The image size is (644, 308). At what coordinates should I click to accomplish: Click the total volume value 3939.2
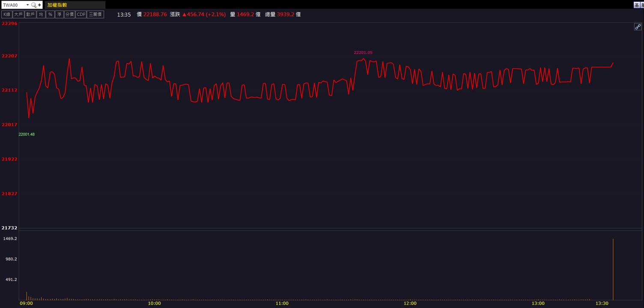pos(286,15)
